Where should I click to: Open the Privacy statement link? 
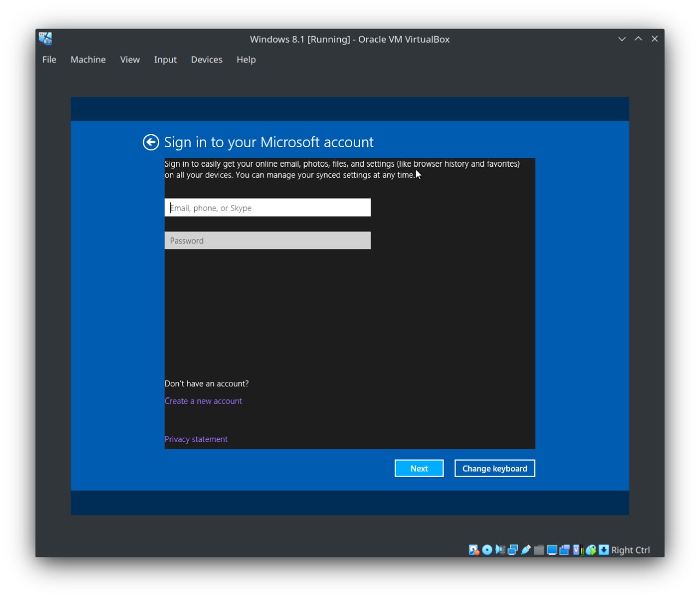click(x=196, y=439)
